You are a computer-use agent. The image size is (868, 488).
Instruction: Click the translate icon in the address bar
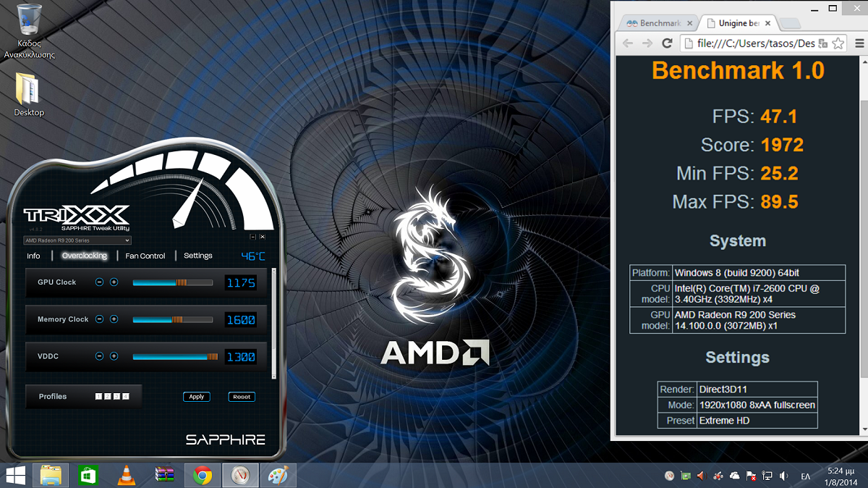pyautogui.click(x=822, y=43)
